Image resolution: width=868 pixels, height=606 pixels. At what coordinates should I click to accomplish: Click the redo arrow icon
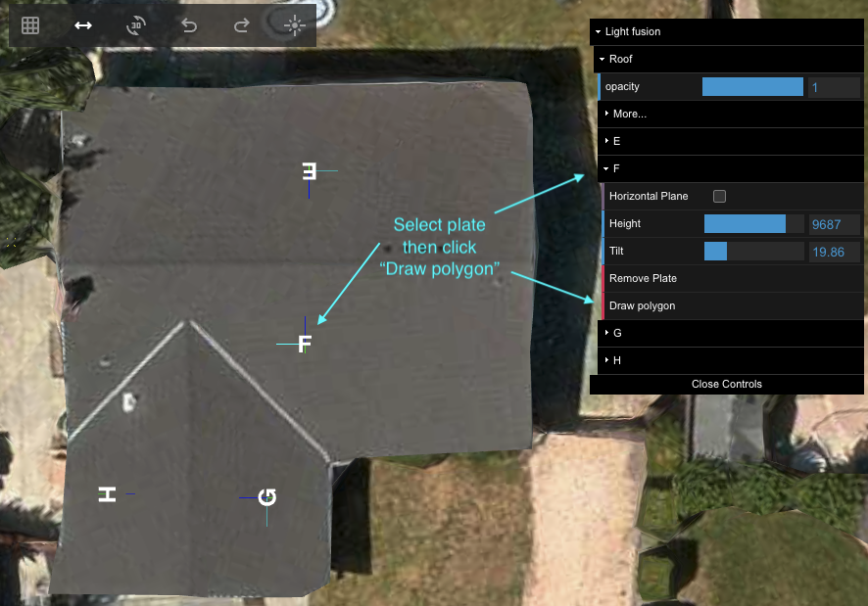click(x=241, y=25)
